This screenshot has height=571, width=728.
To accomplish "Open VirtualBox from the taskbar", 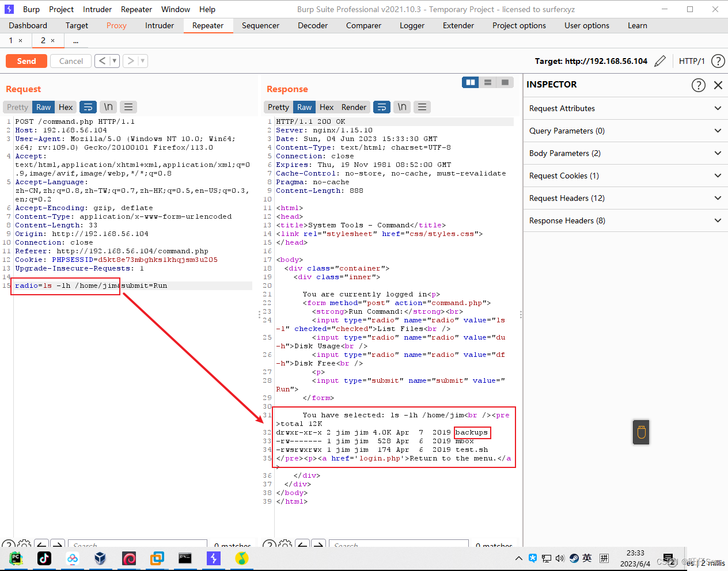I will 100,558.
